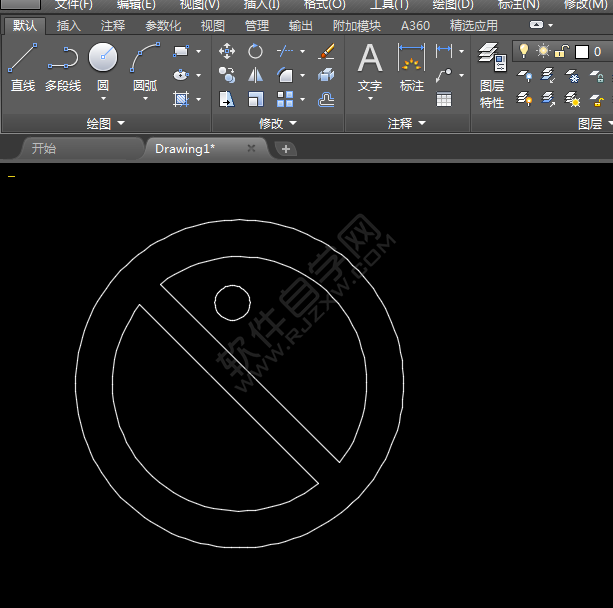Expand the 注释 panel title
The width and height of the screenshot is (613, 608).
tap(407, 124)
